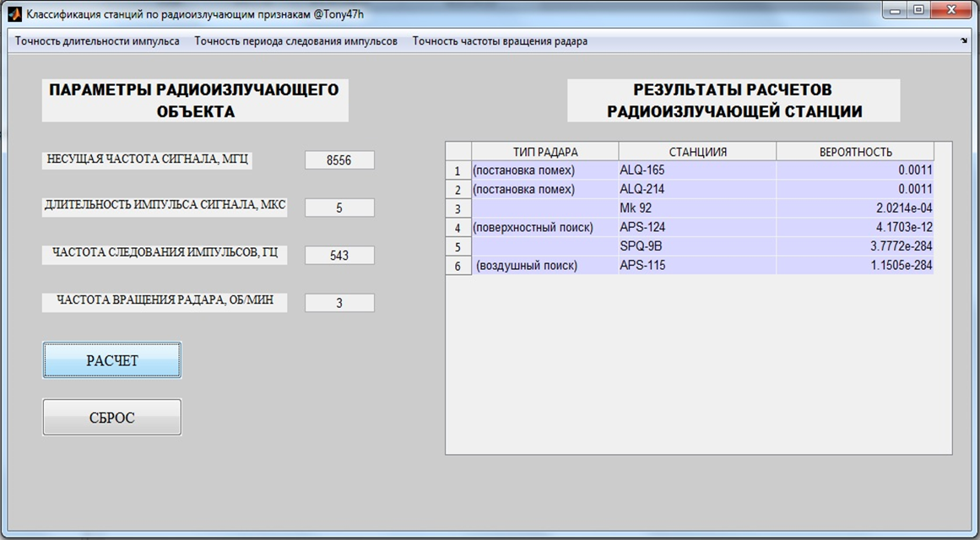The width and height of the screenshot is (980, 540).
Task: Select the APS-115 station cell
Action: [x=697, y=265]
